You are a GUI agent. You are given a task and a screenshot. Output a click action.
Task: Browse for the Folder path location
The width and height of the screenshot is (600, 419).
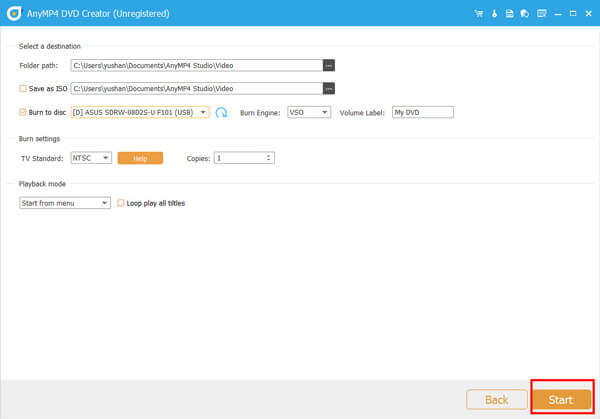pos(329,65)
